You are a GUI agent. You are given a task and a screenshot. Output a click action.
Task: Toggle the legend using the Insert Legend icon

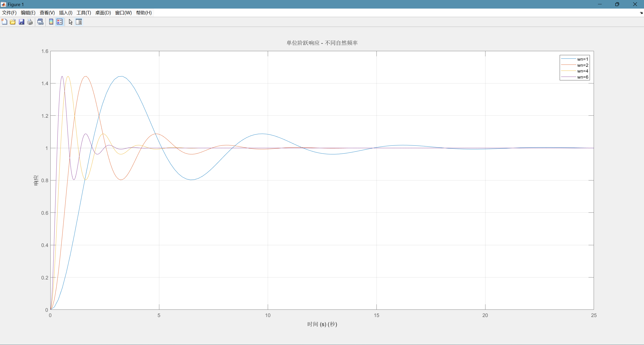point(60,22)
